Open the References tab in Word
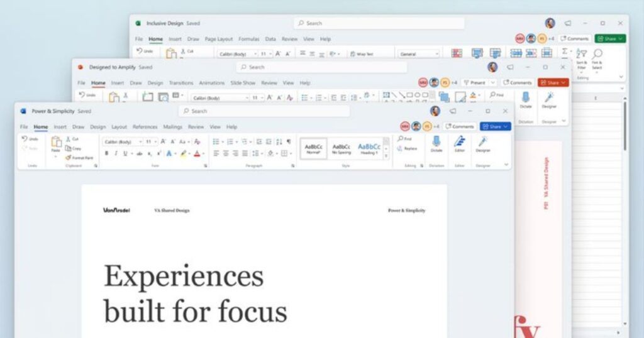Screen dimensions: 644x338 tap(145, 127)
